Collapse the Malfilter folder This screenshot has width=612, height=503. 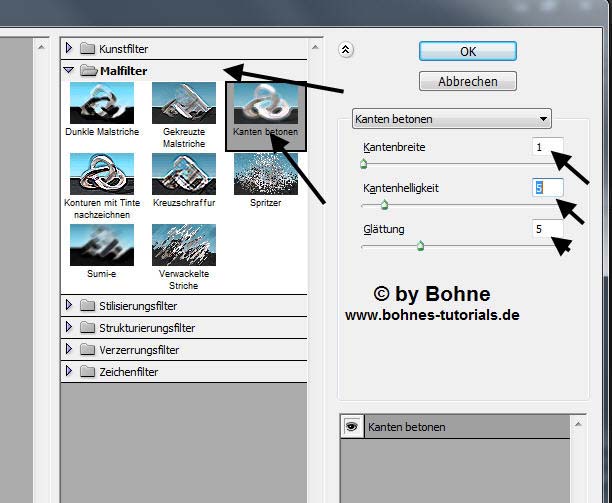click(69, 70)
